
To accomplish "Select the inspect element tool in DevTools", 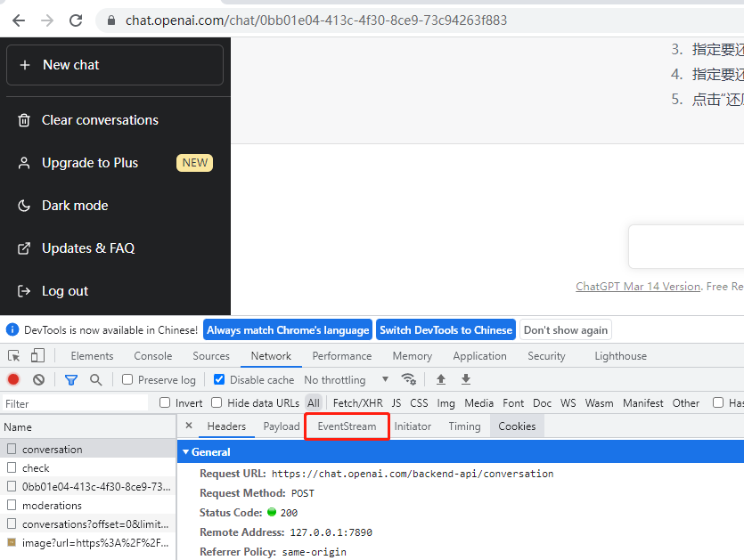I will pos(14,355).
